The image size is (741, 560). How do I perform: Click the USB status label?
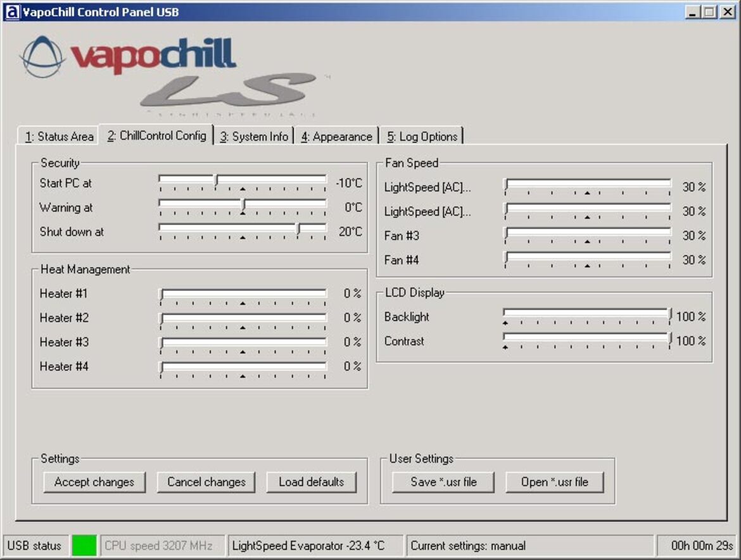34,545
